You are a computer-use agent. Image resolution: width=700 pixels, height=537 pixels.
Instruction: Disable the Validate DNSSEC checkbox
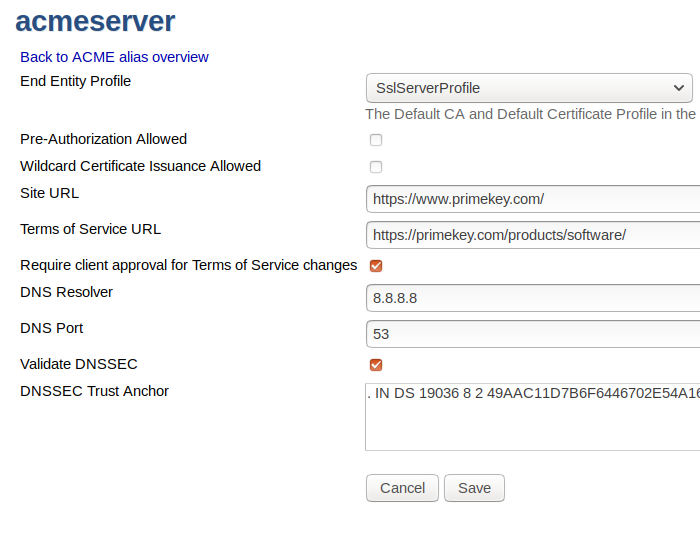(x=376, y=365)
